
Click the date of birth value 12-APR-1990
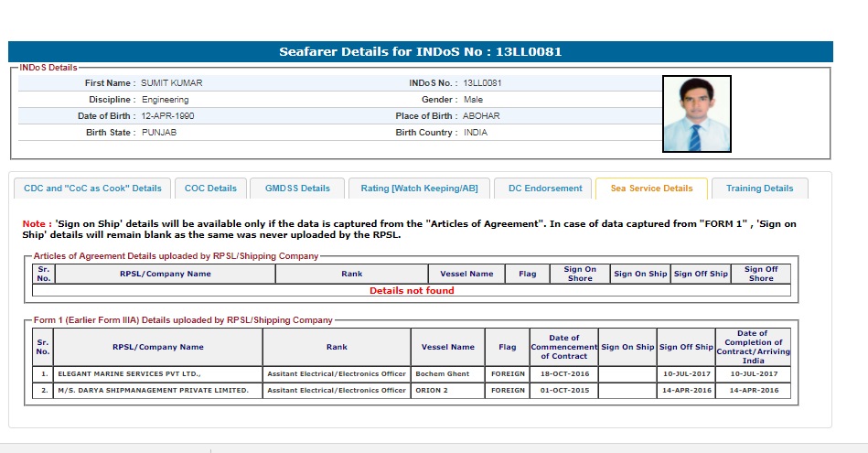coord(167,116)
